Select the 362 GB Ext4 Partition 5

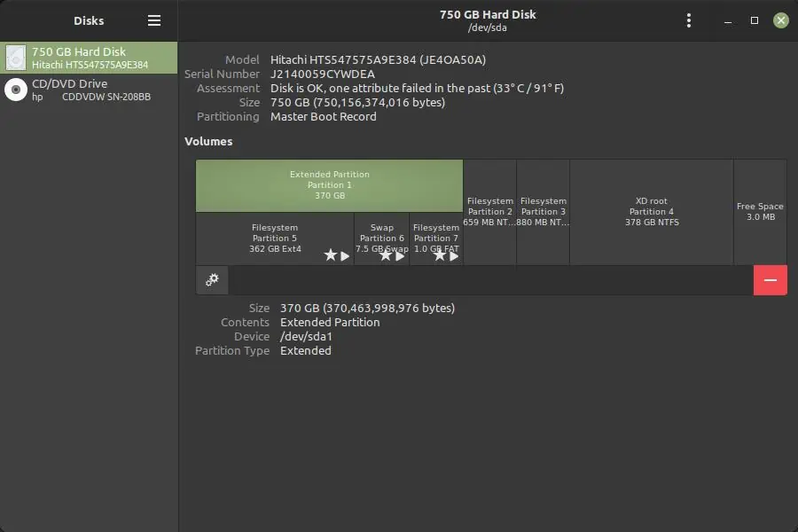(275, 233)
